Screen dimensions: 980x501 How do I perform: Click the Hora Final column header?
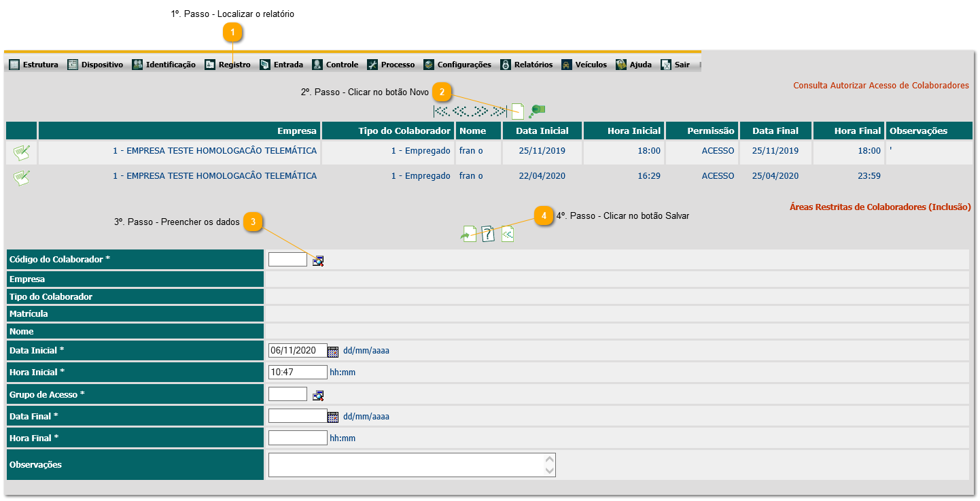(849, 131)
